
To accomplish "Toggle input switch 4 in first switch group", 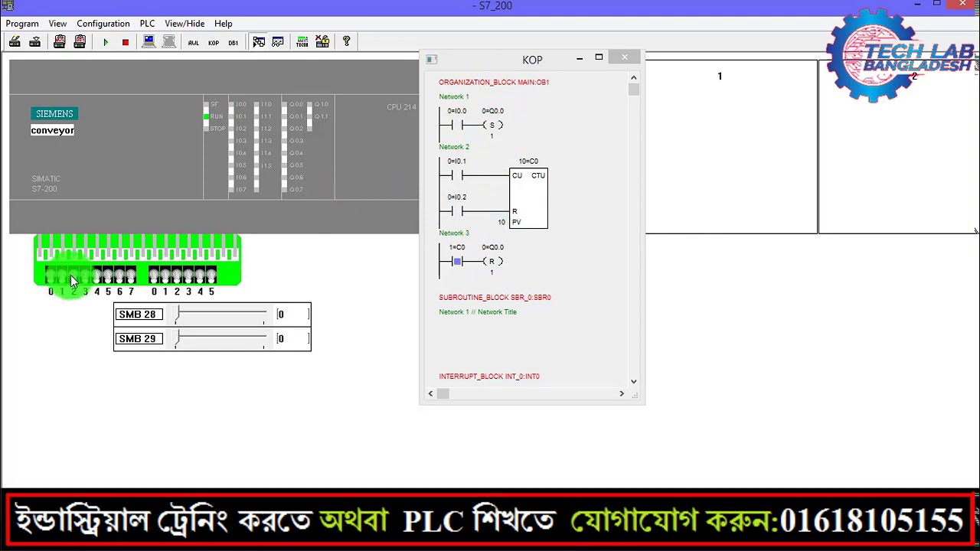I will point(96,275).
